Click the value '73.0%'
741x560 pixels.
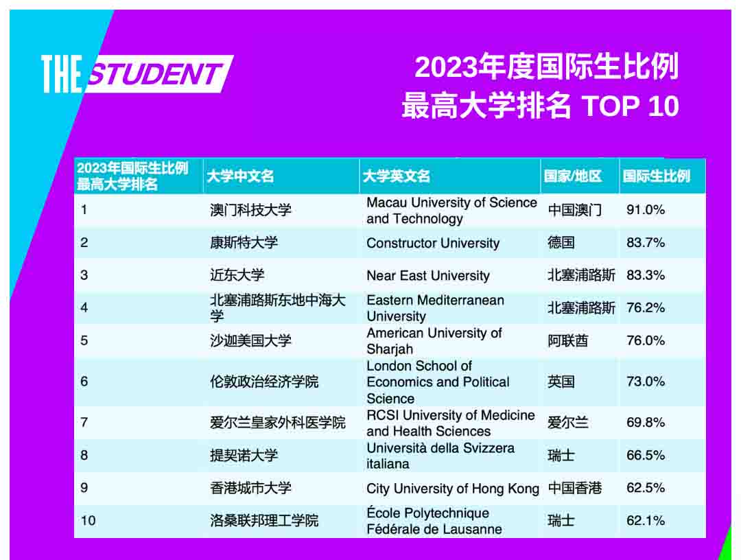(x=646, y=382)
